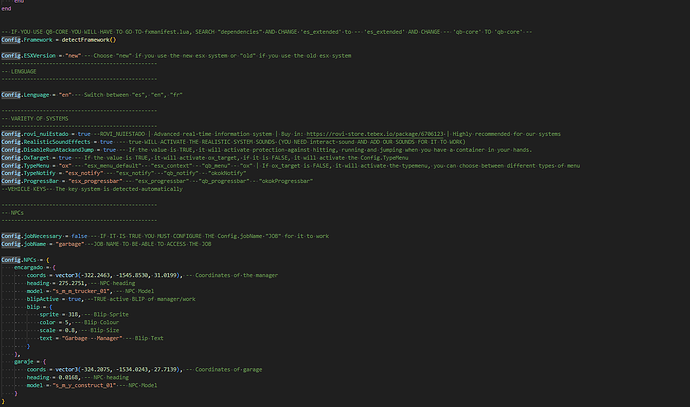Click the "garbage" string of Config.jobName

pyautogui.click(x=72, y=242)
